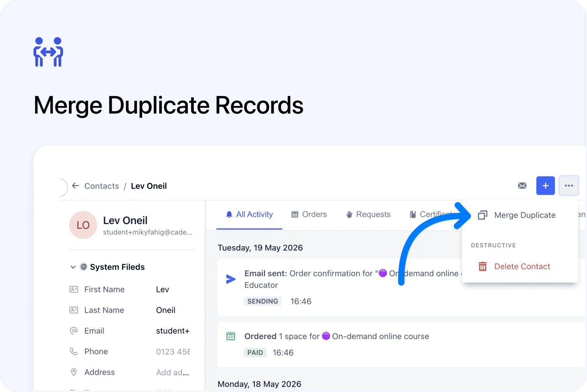Click the blue send arrow icon

coord(231,279)
